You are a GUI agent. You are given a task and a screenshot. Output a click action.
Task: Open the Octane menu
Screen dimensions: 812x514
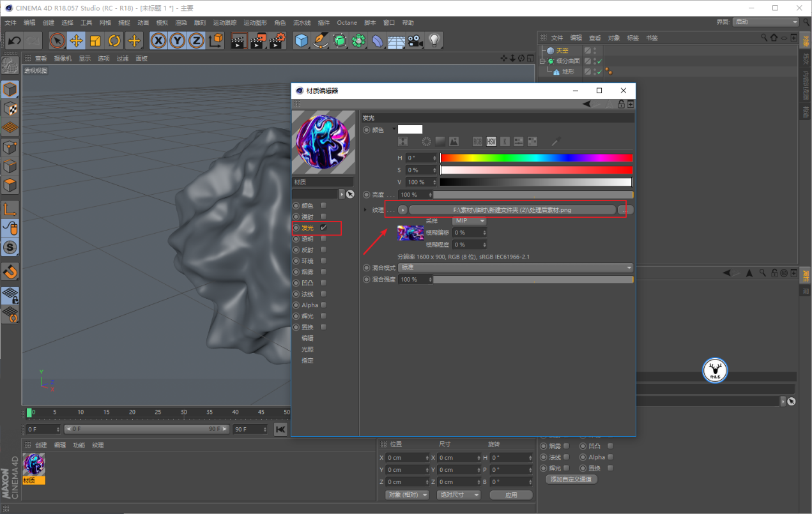click(347, 22)
